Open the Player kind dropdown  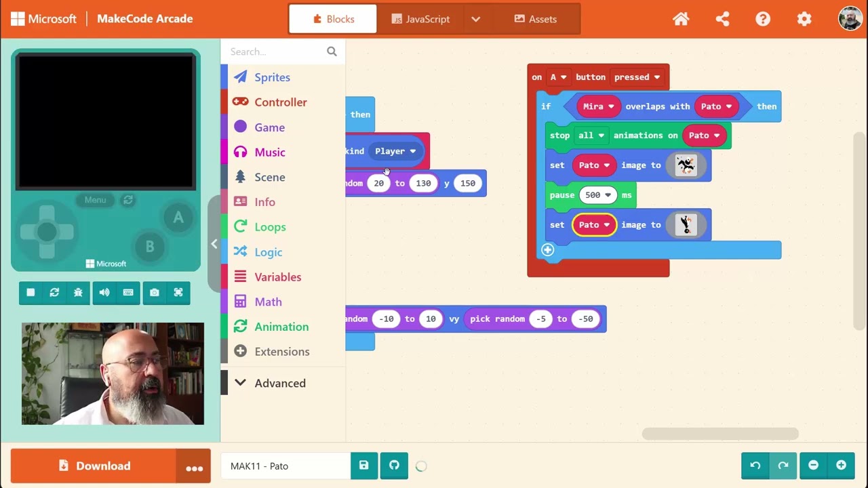(395, 151)
